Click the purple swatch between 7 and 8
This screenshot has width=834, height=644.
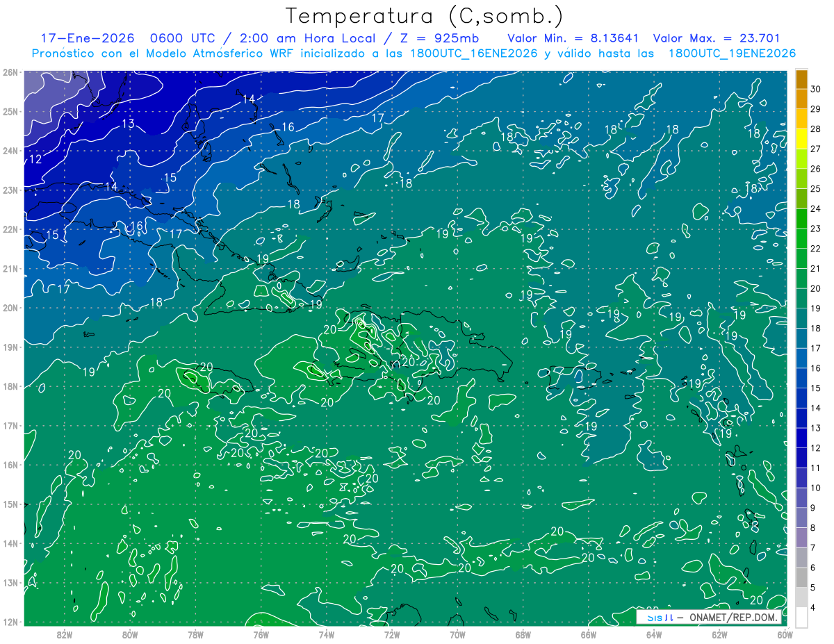coord(801,538)
